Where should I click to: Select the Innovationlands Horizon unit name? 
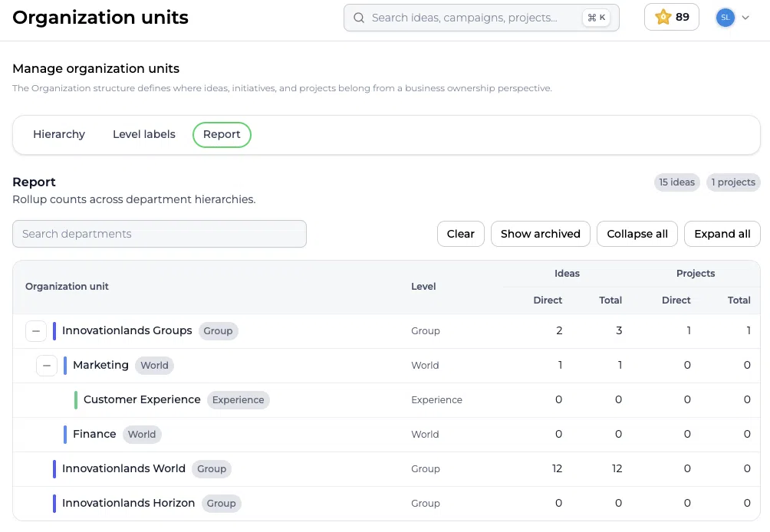tap(129, 503)
